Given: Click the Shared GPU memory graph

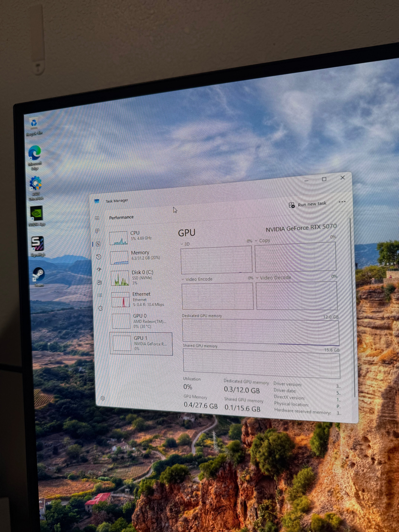Looking at the screenshot, I should pyautogui.click(x=262, y=363).
